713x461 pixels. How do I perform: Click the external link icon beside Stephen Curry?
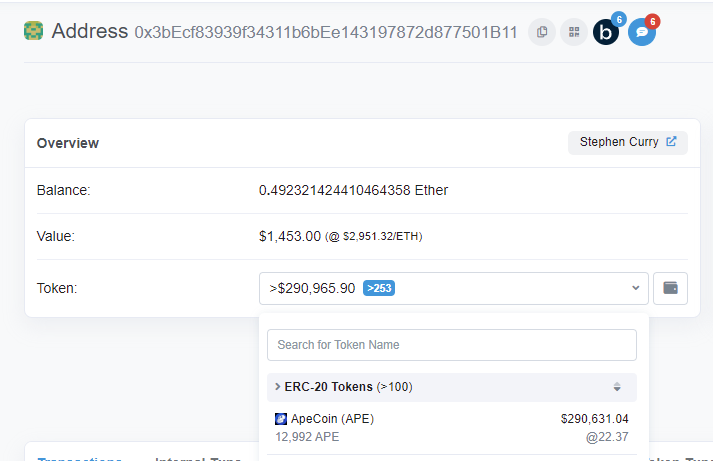(671, 142)
